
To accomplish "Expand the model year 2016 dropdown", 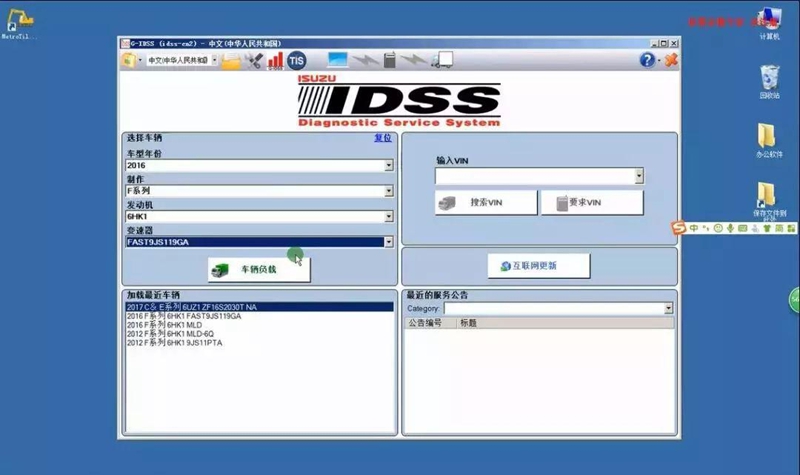I will click(x=389, y=165).
